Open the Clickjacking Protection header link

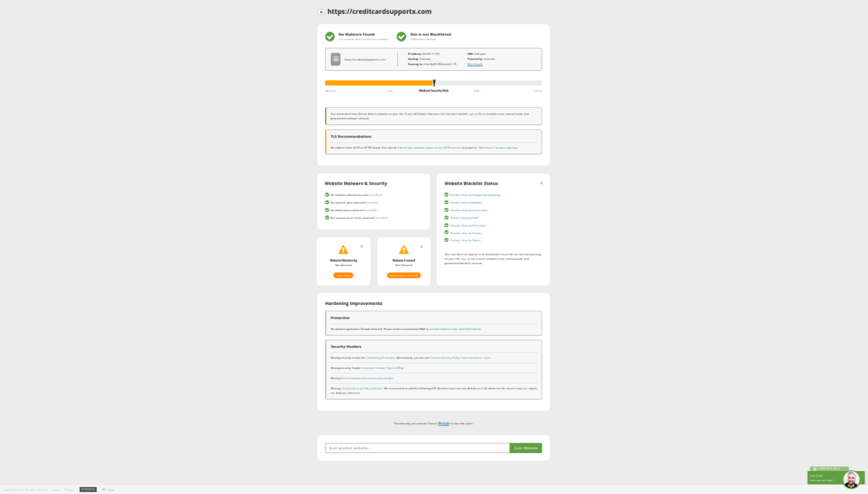pyautogui.click(x=380, y=358)
